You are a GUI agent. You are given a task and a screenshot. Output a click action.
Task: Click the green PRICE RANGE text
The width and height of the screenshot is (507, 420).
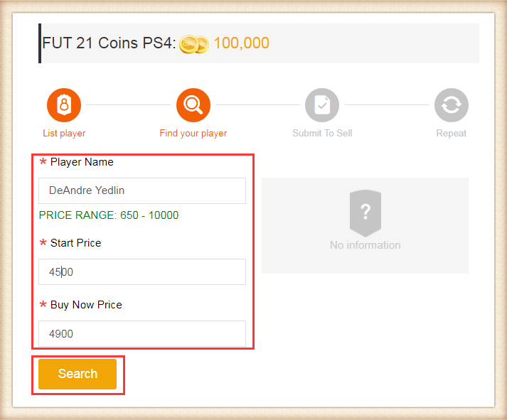click(109, 215)
